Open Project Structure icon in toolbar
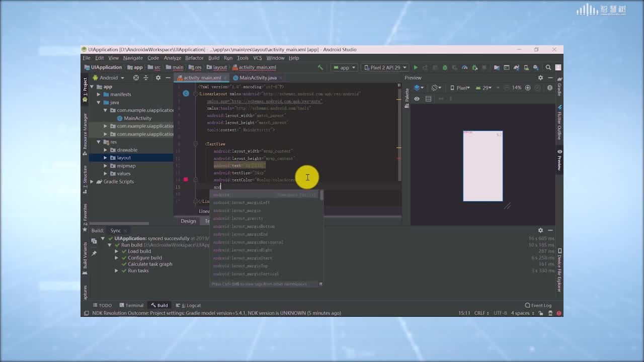 (497, 67)
